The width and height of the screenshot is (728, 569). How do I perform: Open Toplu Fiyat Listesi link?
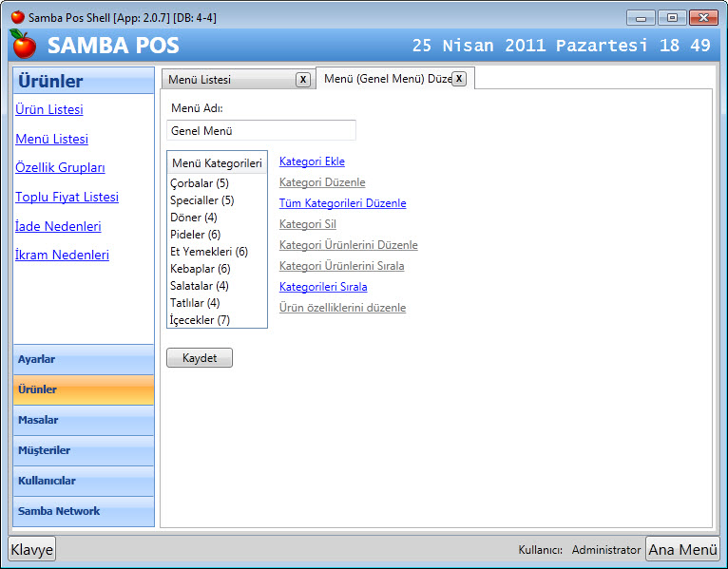[x=67, y=198]
